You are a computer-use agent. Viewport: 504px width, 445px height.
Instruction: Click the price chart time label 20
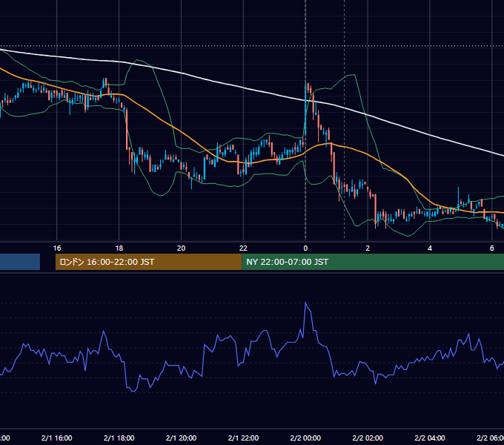point(181,248)
